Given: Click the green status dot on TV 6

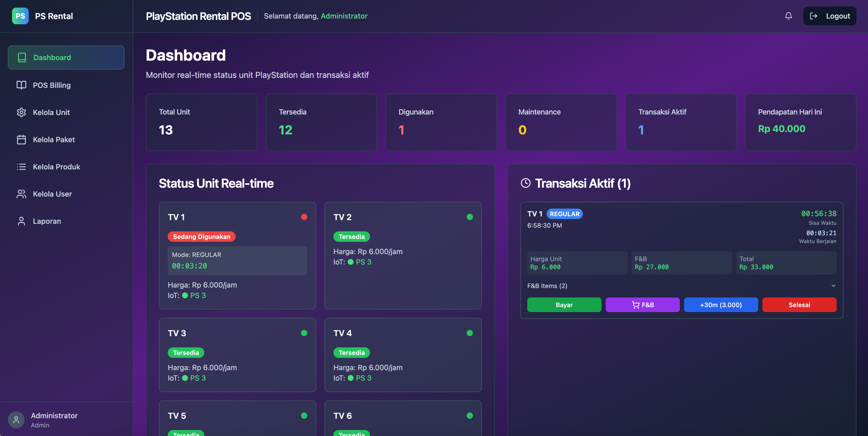Looking at the screenshot, I should [x=470, y=415].
